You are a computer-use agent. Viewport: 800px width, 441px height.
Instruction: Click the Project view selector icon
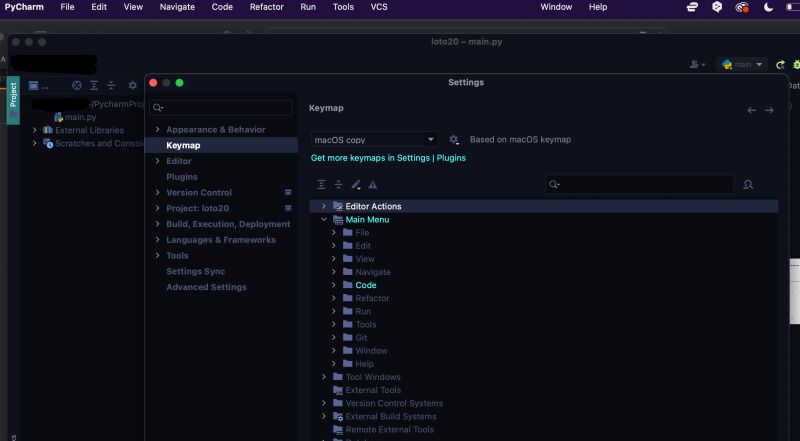pyautogui.click(x=34, y=85)
